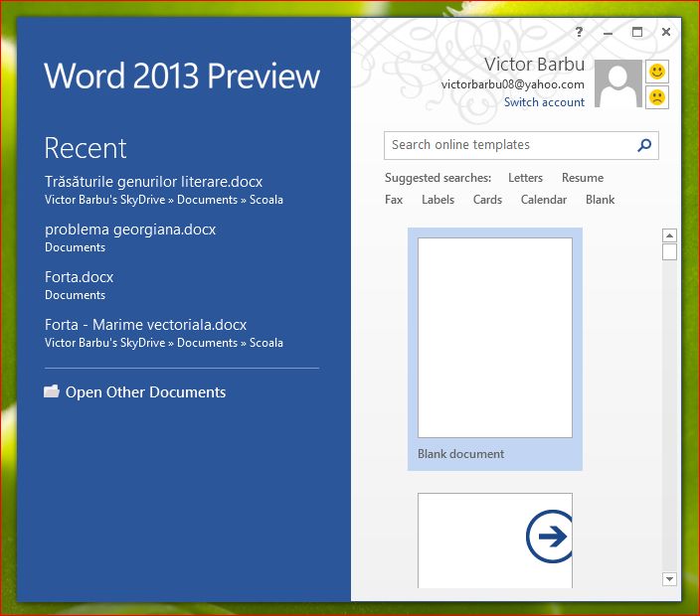Click the sad frown feedback icon
Image resolution: width=700 pixels, height=616 pixels.
tap(656, 97)
